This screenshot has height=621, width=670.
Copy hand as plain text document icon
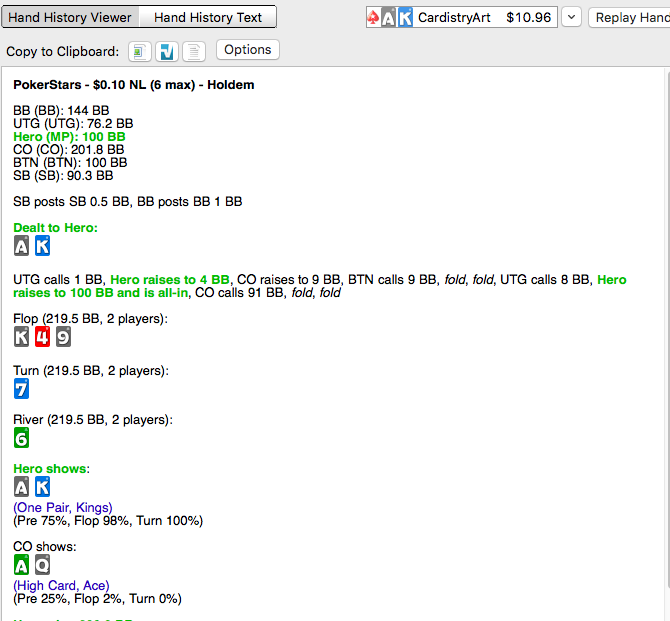[x=194, y=52]
